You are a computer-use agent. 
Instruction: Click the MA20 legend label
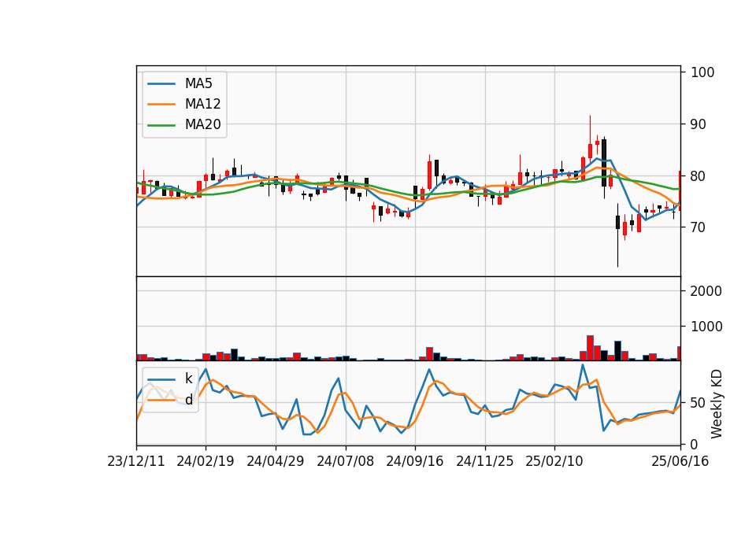[202, 124]
